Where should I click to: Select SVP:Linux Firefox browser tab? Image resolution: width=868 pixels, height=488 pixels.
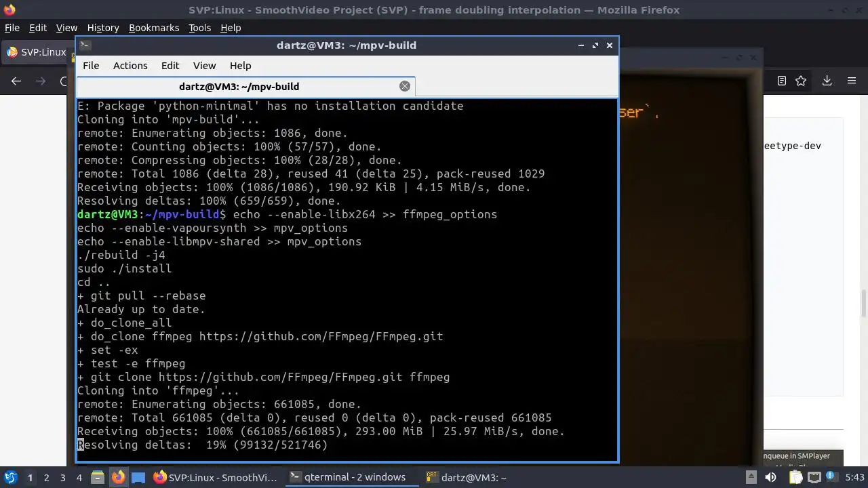tap(37, 52)
